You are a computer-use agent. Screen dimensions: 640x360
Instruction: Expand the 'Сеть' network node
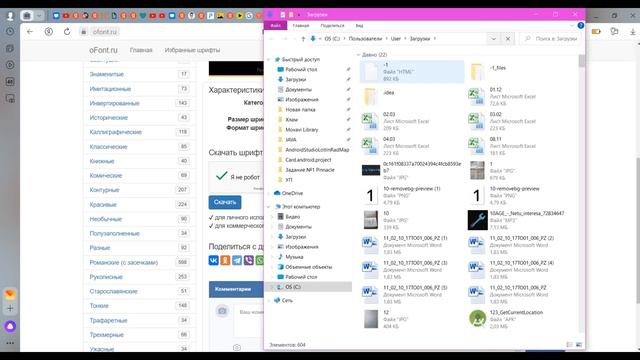269,300
